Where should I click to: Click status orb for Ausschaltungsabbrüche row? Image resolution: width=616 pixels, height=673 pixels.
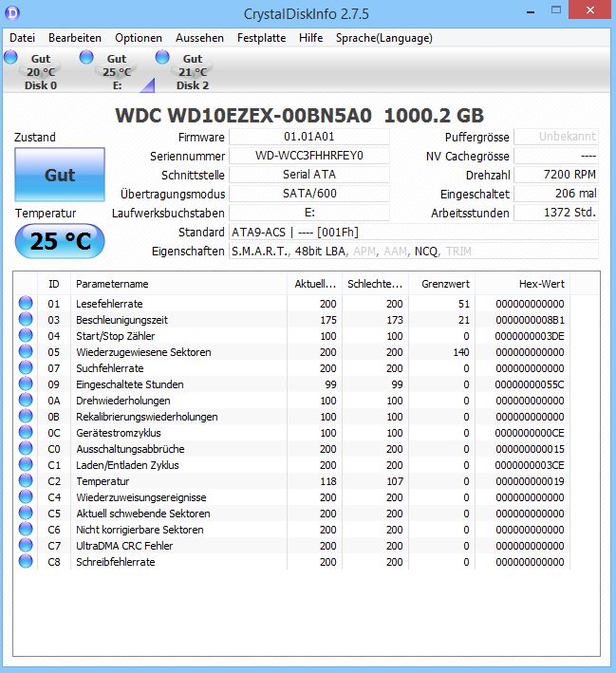26,448
